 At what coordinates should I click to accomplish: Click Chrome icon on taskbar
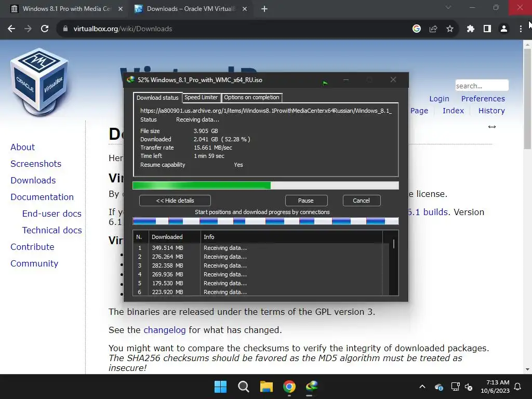[x=289, y=387]
